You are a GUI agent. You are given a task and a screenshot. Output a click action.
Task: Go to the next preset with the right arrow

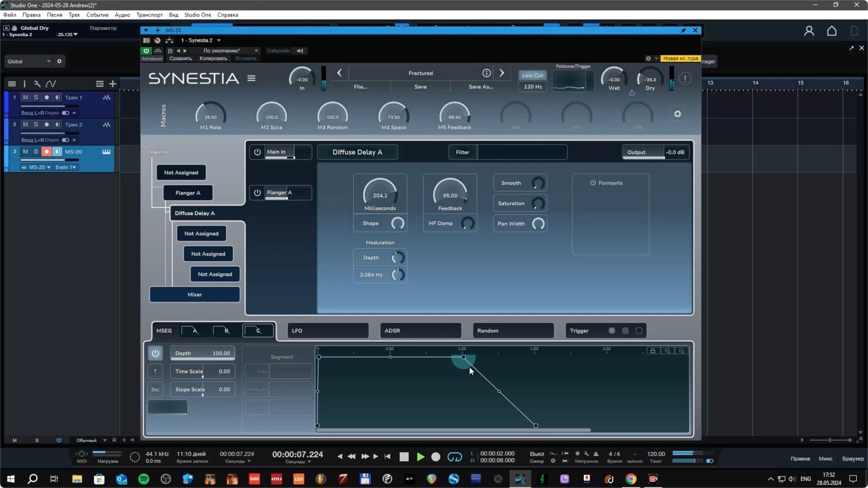click(501, 73)
